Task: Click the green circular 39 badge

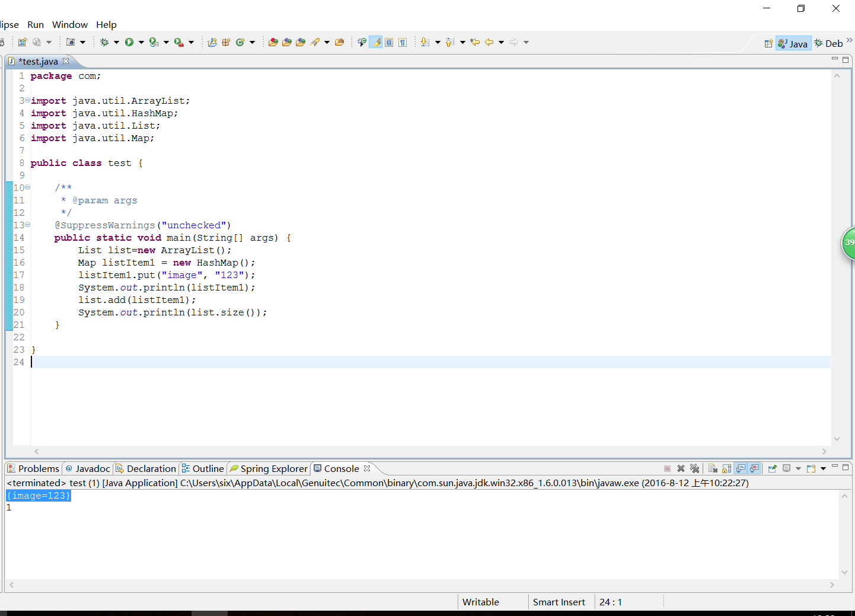Action: [x=849, y=242]
